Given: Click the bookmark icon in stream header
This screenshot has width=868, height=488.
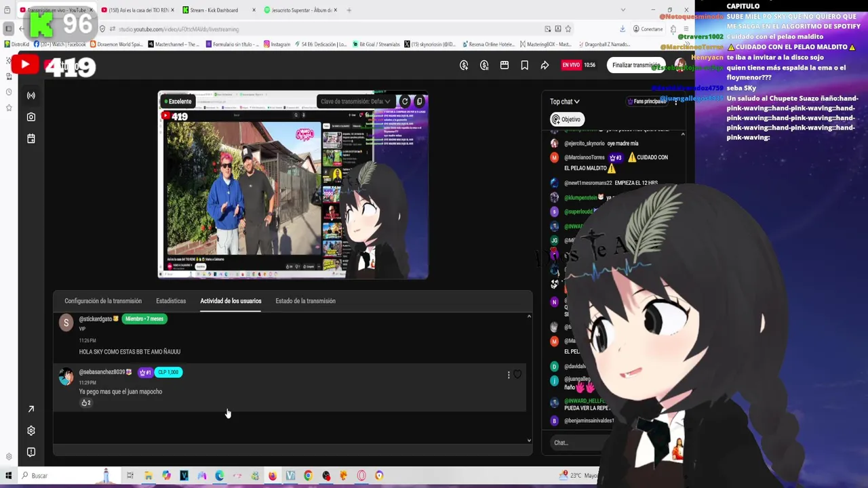Looking at the screenshot, I should tap(524, 65).
